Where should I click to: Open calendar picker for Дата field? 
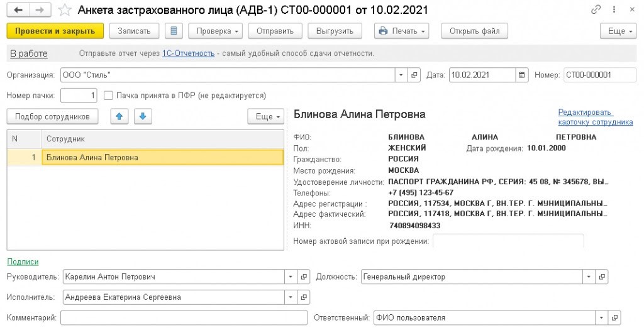pyautogui.click(x=522, y=75)
